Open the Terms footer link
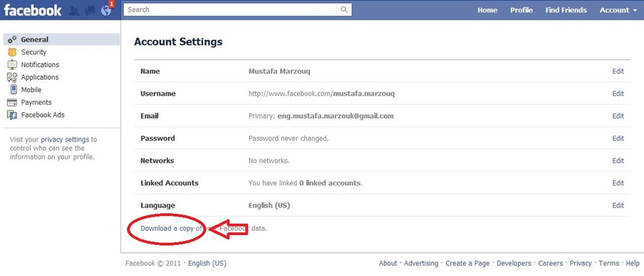The height and width of the screenshot is (276, 644). (609, 263)
